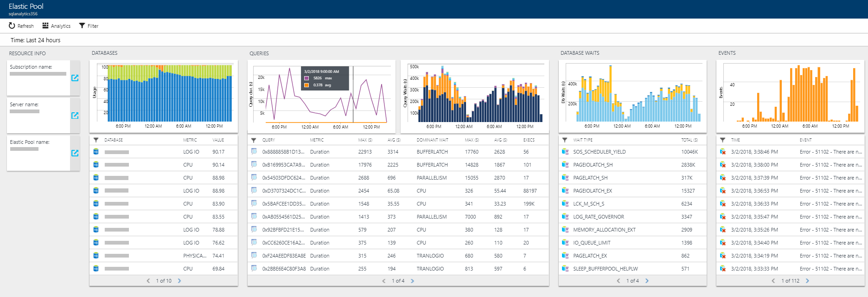Sort by the TOTAL (S) column header
The width and height of the screenshot is (868, 297).
pyautogui.click(x=689, y=140)
